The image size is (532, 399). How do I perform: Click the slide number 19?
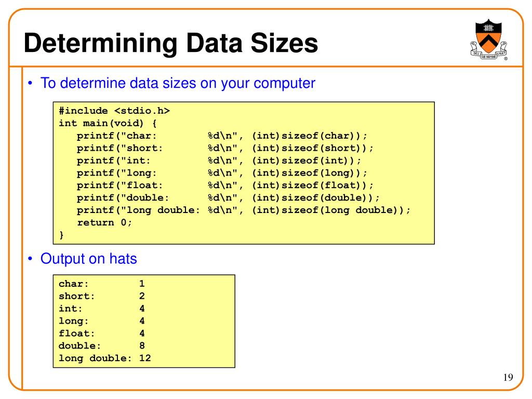coord(508,377)
